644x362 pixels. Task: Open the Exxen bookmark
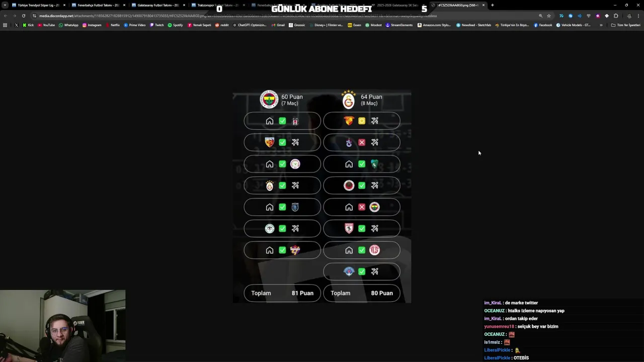(x=355, y=25)
